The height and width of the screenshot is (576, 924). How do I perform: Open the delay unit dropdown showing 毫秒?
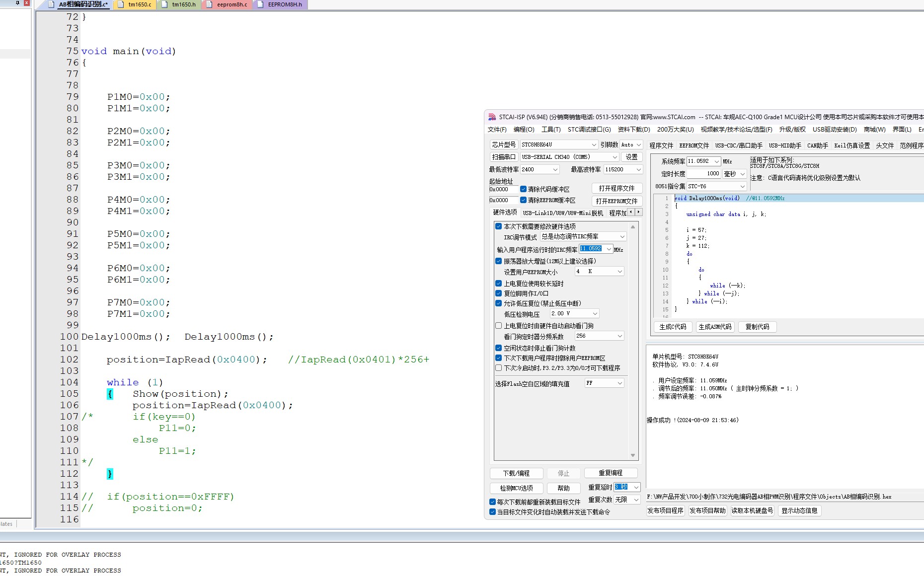(x=735, y=174)
